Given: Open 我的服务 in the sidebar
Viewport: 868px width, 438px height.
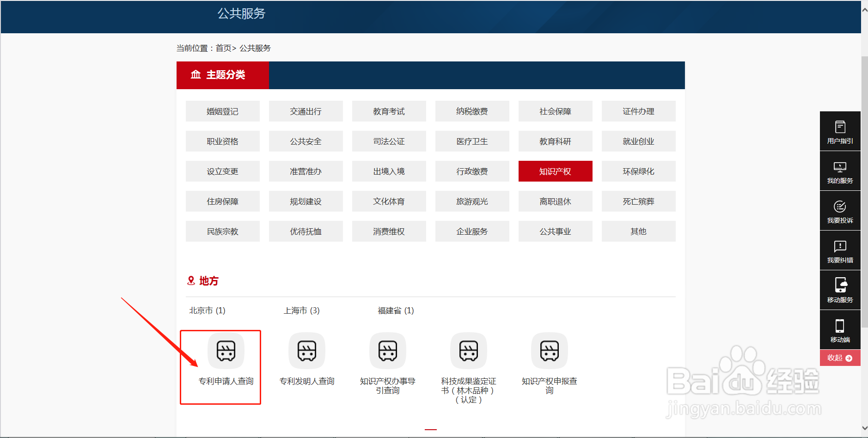Looking at the screenshot, I should click(x=840, y=171).
